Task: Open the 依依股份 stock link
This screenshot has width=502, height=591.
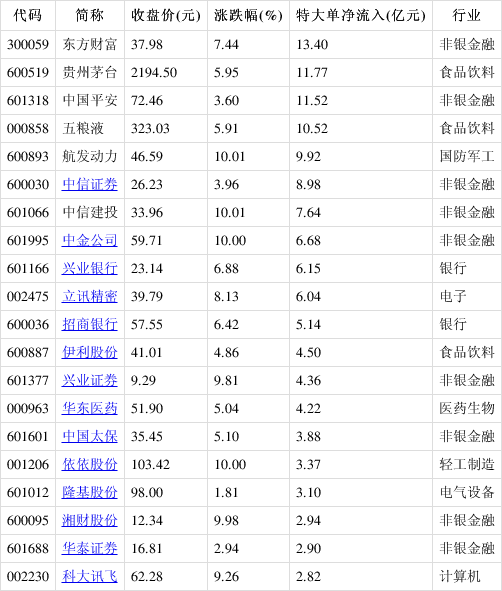Action: click(x=90, y=464)
